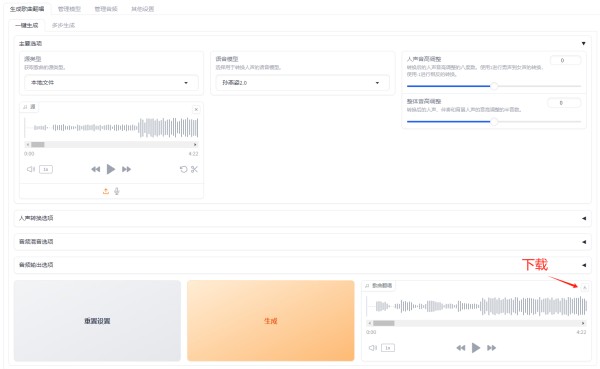
Task: Collapse the main options section arrow
Action: click(584, 44)
